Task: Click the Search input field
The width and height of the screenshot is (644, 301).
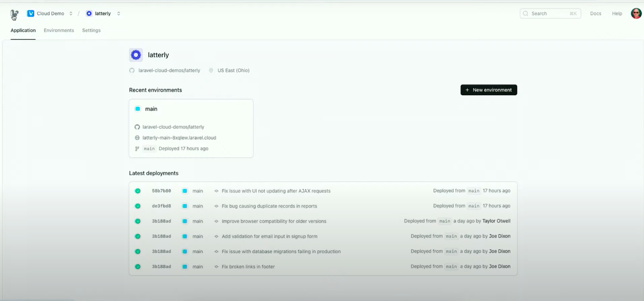Action: tap(550, 13)
